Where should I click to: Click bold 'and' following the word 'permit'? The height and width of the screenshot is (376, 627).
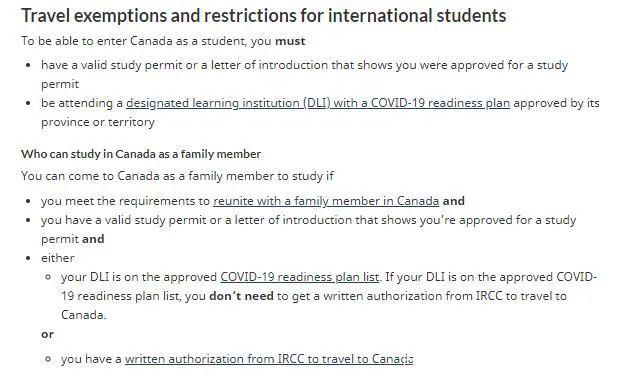click(x=93, y=239)
